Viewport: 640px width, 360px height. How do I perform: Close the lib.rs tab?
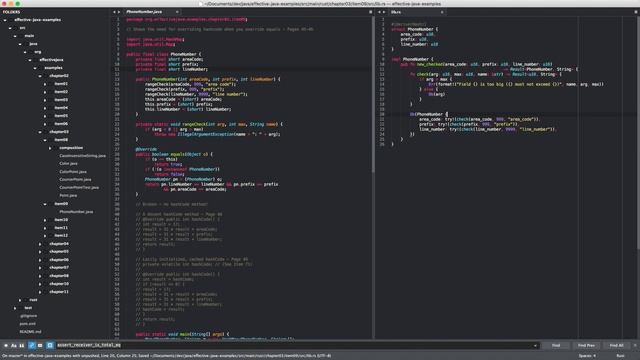pyautogui.click(x=442, y=12)
